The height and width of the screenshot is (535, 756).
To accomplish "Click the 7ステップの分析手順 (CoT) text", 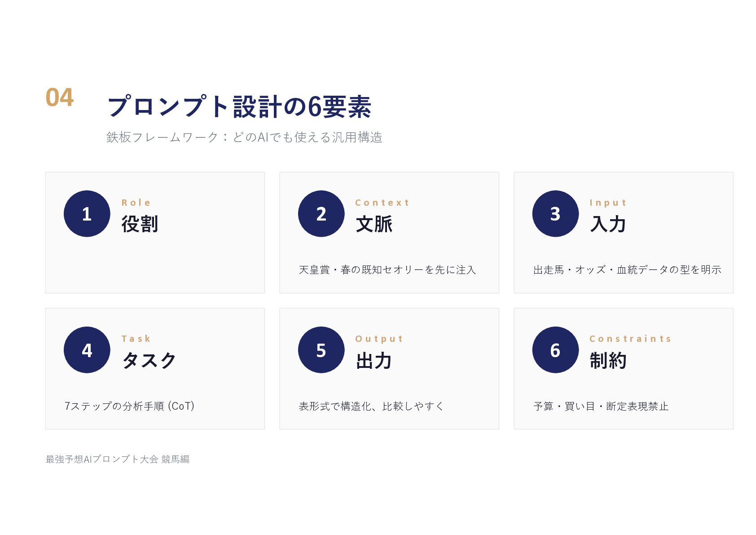I will coord(129,406).
